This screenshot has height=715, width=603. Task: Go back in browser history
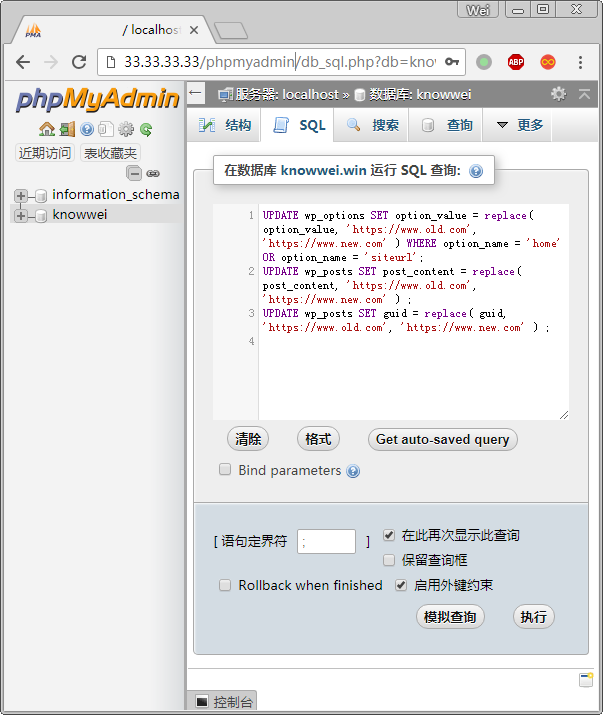coord(23,62)
